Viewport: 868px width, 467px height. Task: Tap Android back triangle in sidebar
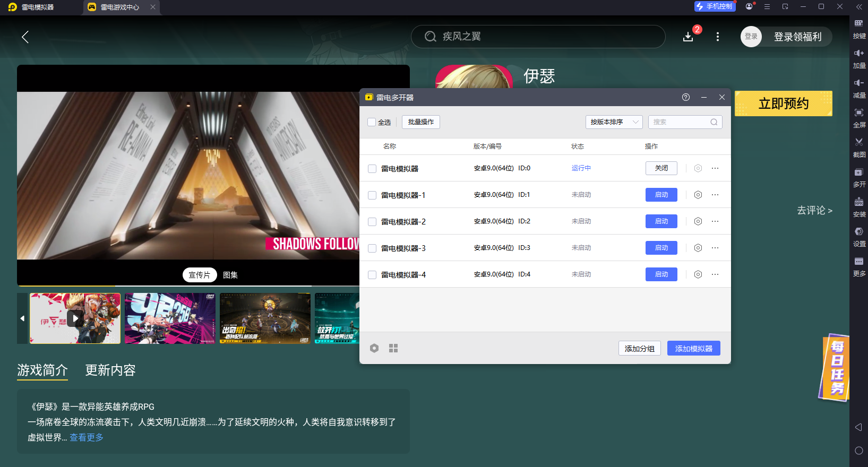click(x=858, y=427)
